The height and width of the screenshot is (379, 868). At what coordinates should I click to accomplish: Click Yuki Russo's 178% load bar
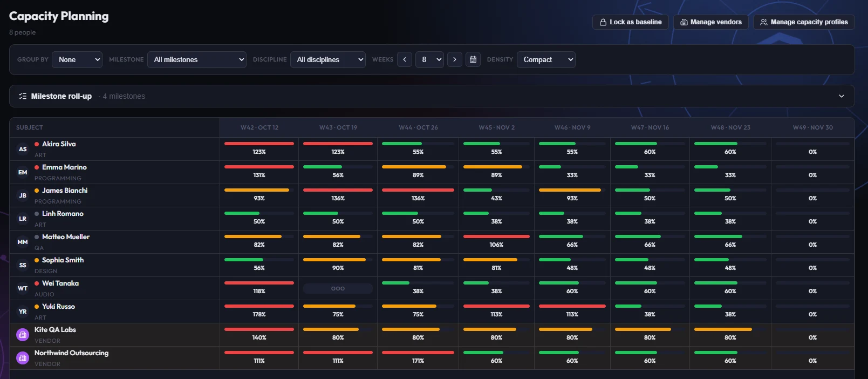point(259,306)
